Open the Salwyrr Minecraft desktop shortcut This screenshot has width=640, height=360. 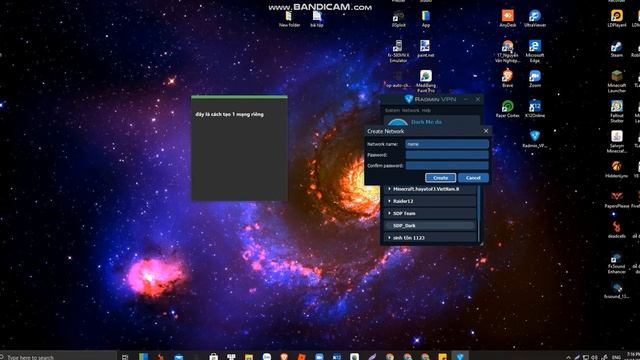[x=617, y=142]
